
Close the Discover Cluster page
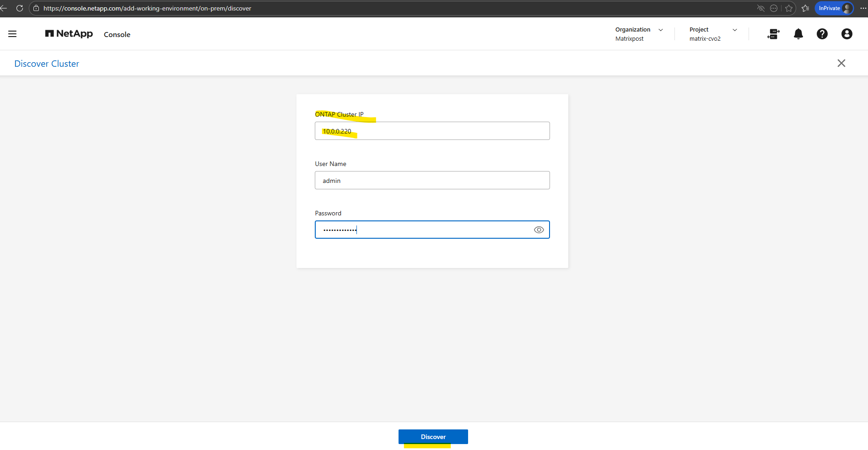click(841, 63)
